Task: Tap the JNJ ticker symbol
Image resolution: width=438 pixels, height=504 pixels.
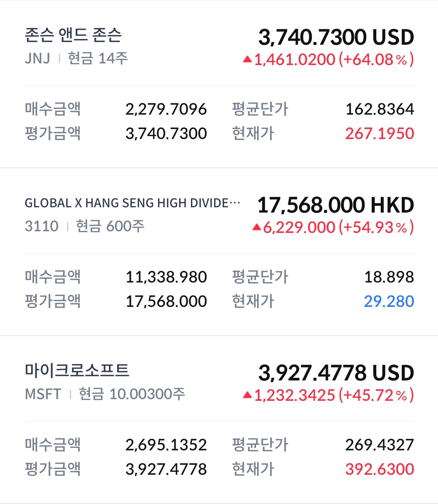Action: (37, 59)
